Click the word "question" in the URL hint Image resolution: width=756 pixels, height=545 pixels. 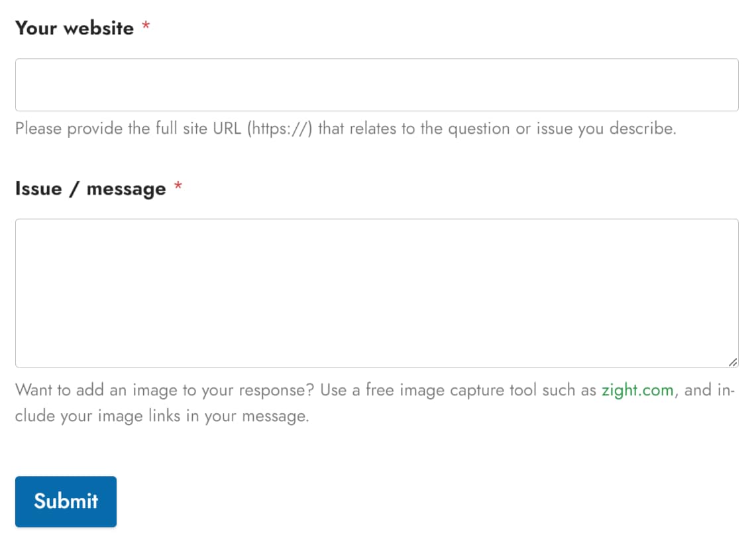479,129
